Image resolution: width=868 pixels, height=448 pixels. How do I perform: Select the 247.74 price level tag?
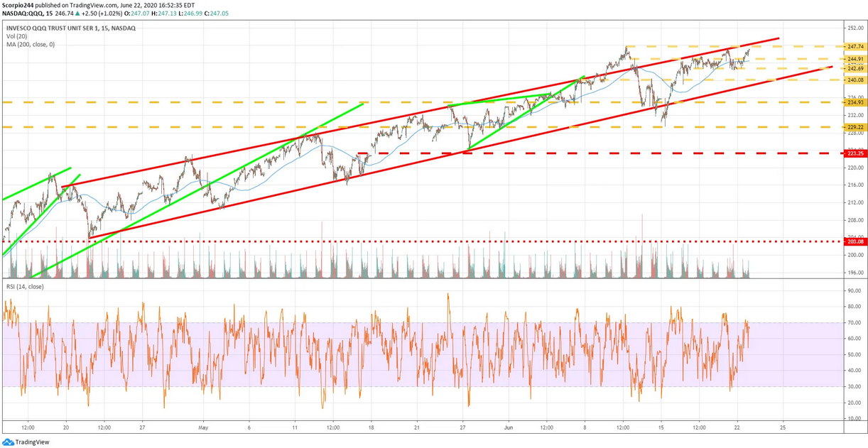[x=854, y=46]
